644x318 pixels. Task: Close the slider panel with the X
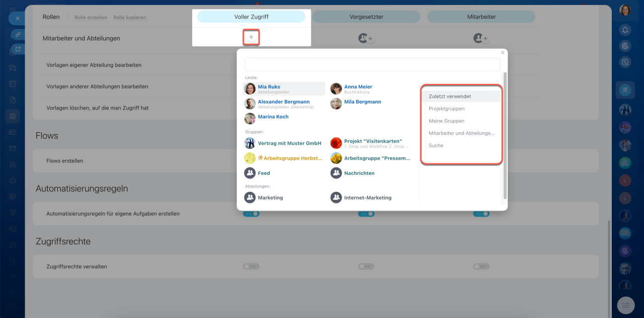17,18
